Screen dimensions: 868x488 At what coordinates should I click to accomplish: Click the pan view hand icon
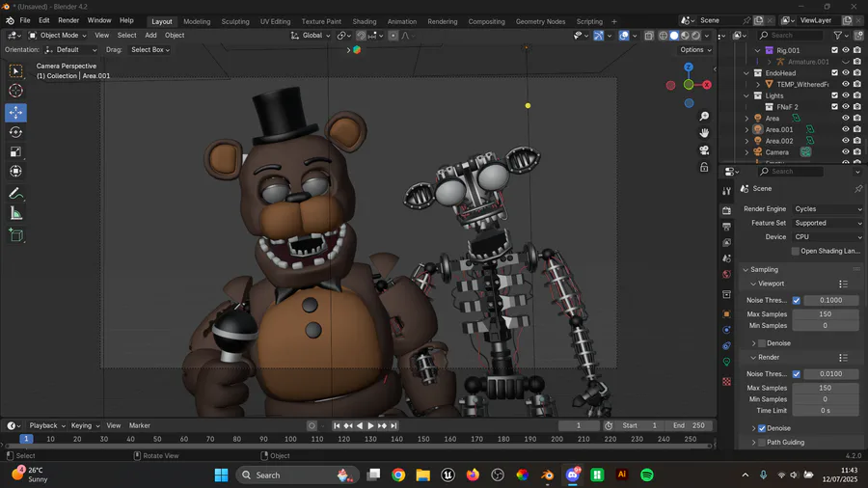[x=704, y=133]
